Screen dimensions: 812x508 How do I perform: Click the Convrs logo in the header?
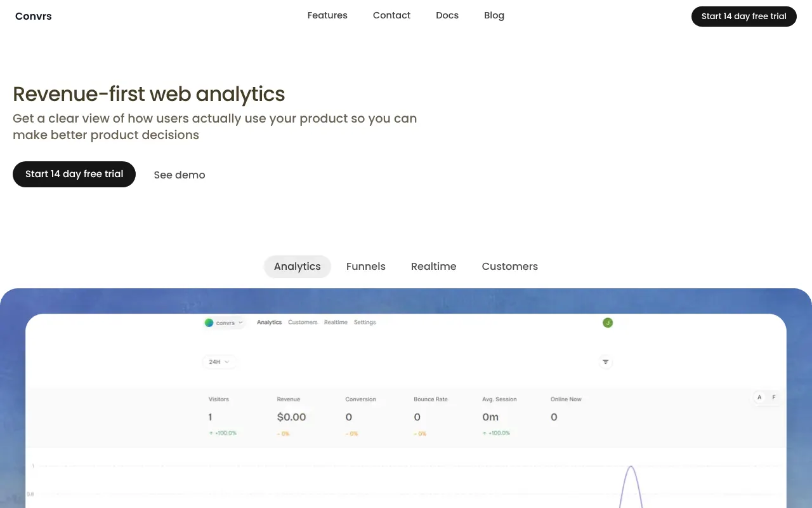[x=34, y=16]
